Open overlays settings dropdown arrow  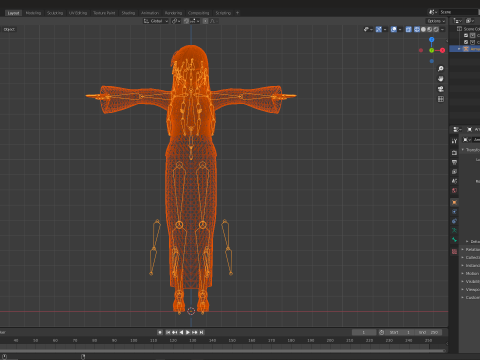pos(400,29)
